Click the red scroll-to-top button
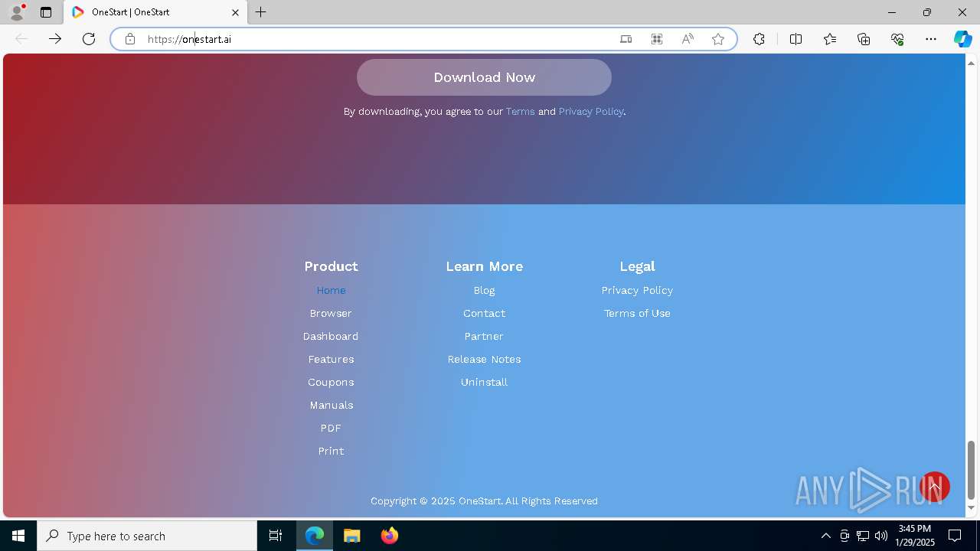Viewport: 980px width, 551px height. coord(934,487)
